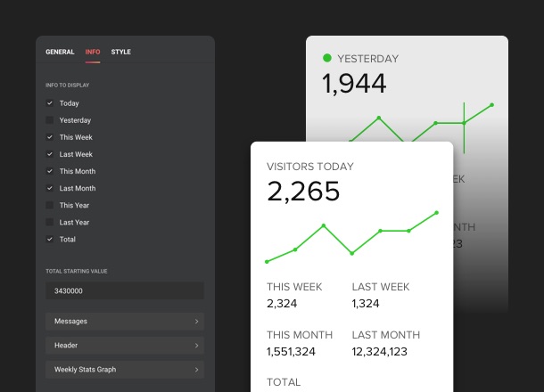Click the Yesterday count 1,944
Screen dimensions: 544x392
(x=354, y=84)
